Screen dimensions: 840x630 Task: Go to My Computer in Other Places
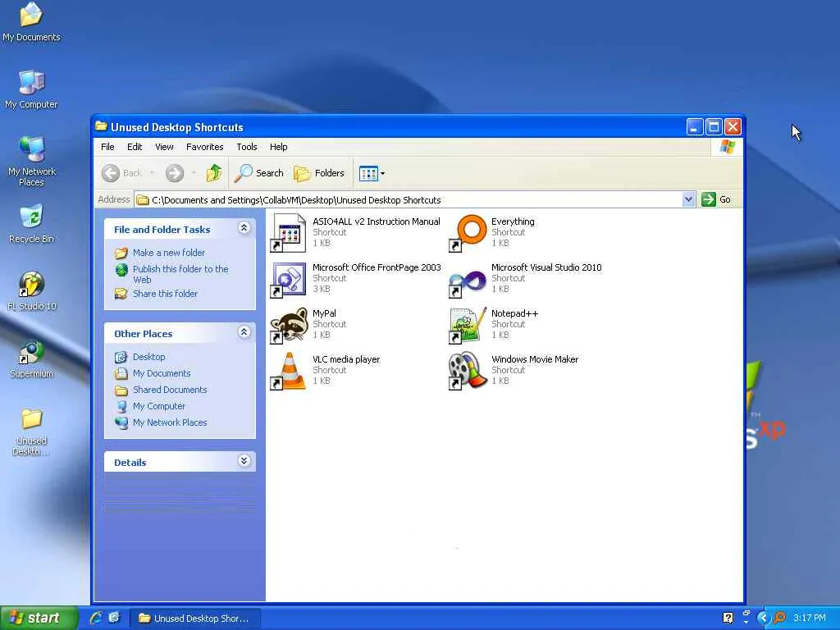click(x=159, y=406)
